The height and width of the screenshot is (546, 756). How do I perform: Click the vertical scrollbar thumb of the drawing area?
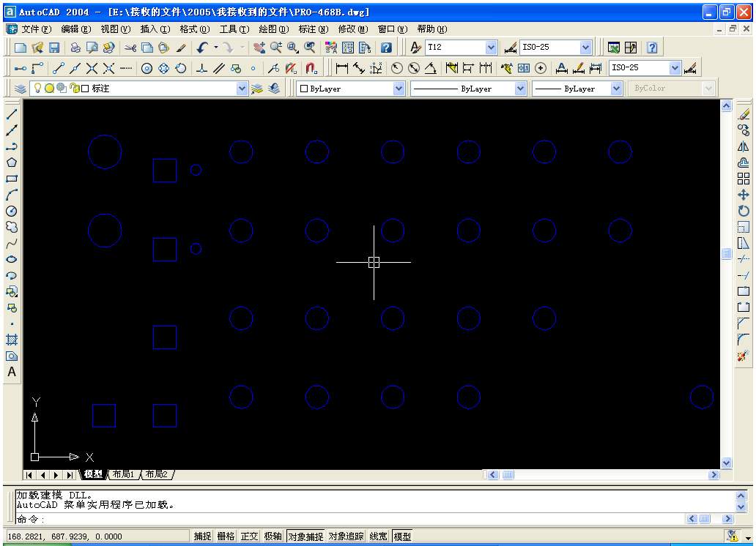click(727, 253)
